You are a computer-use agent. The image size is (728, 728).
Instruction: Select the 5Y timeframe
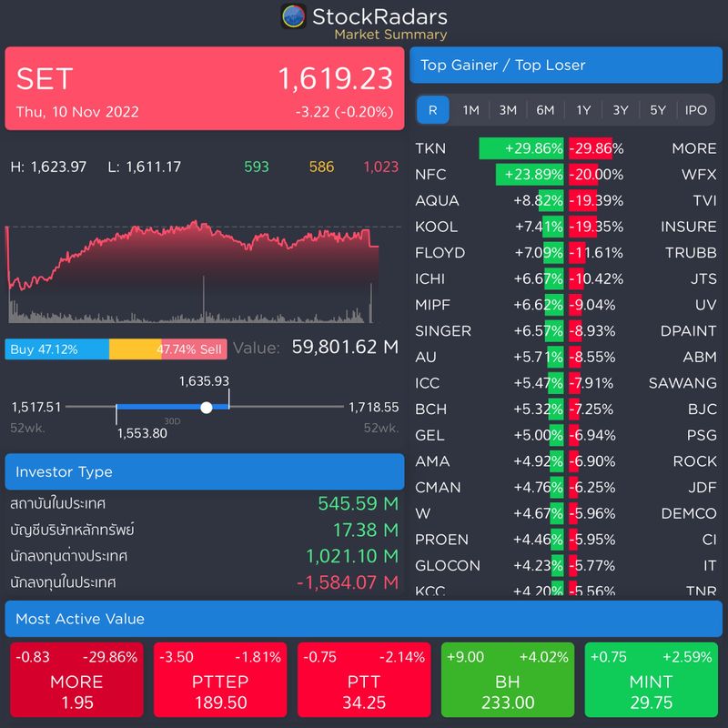pyautogui.click(x=657, y=109)
